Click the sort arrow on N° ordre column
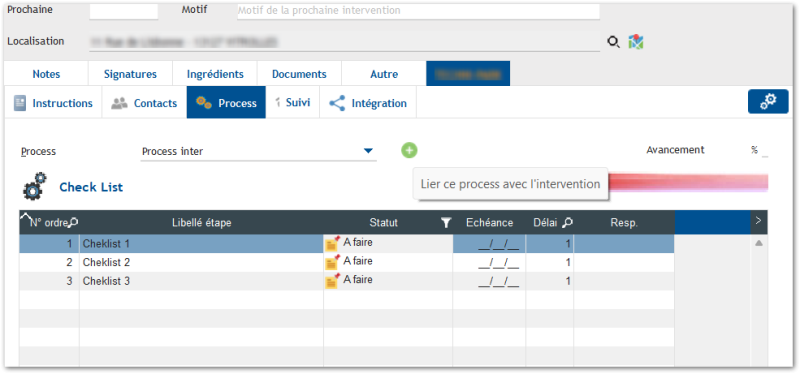The image size is (800, 374). click(26, 216)
